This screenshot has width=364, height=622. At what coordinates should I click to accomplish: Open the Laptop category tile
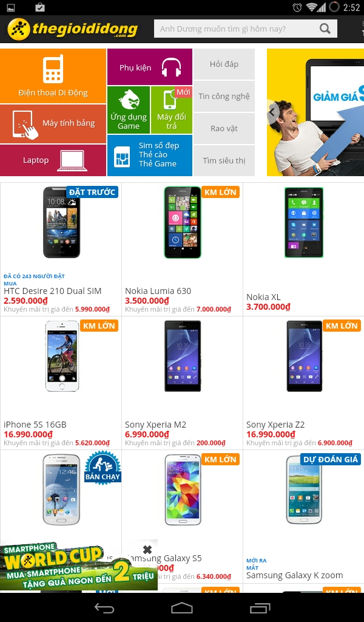53,160
